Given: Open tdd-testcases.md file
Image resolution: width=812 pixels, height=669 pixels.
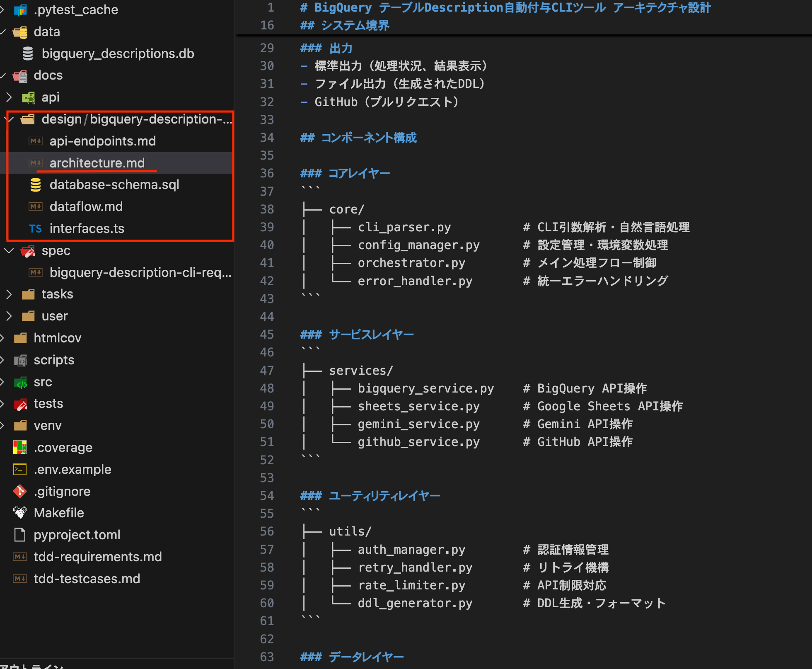Looking at the screenshot, I should point(87,579).
